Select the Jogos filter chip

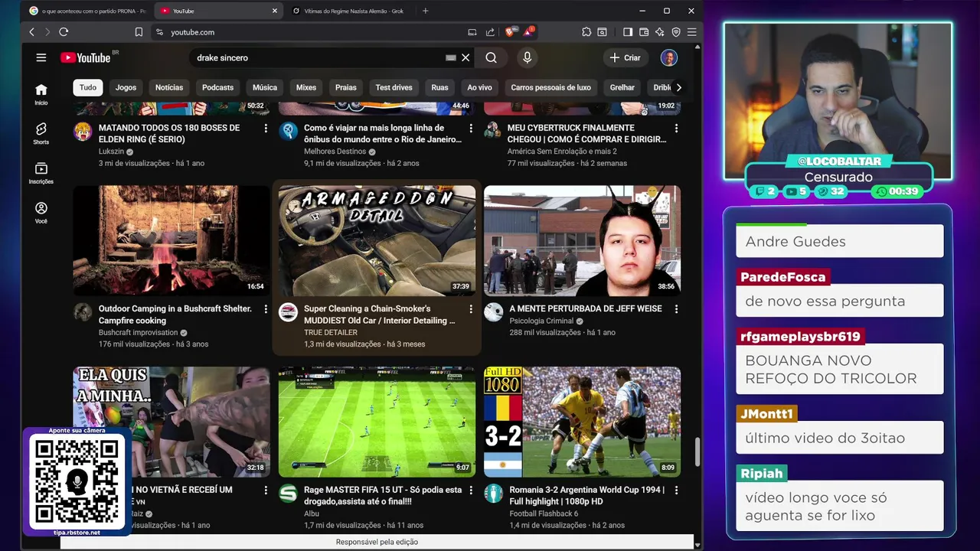[x=126, y=87]
